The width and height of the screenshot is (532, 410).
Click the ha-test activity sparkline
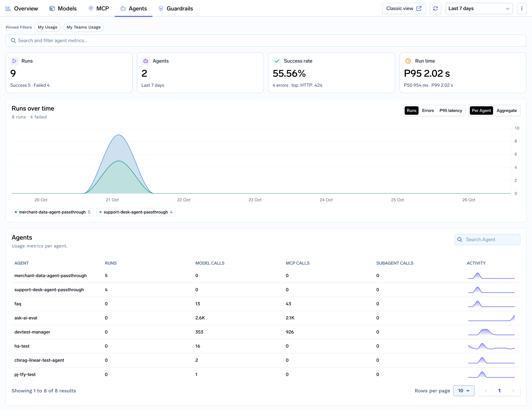pos(491,346)
